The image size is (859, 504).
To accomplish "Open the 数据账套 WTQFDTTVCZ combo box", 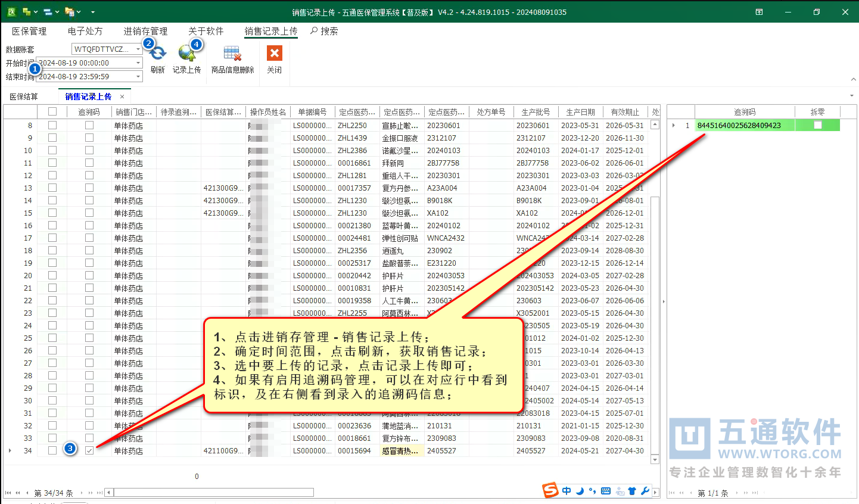I will pyautogui.click(x=107, y=49).
